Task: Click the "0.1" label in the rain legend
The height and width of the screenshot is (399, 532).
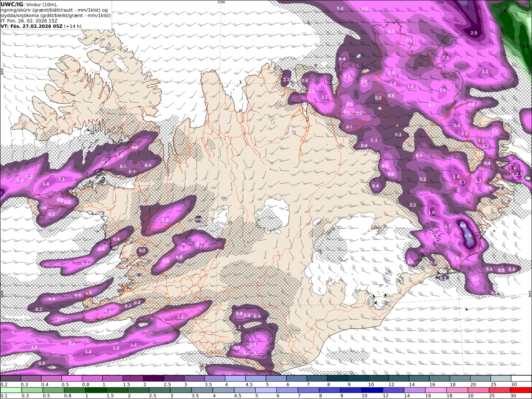Action: [x=3, y=396]
